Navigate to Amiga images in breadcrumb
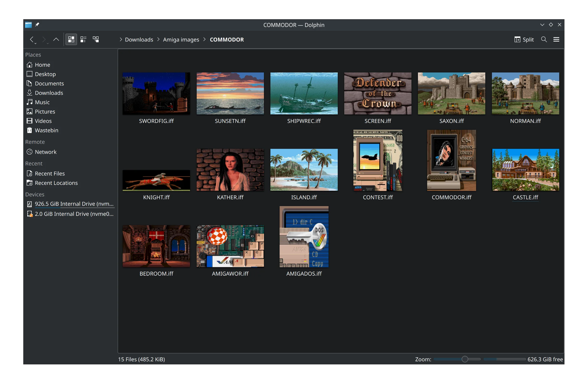This screenshot has height=392, width=588. point(181,40)
